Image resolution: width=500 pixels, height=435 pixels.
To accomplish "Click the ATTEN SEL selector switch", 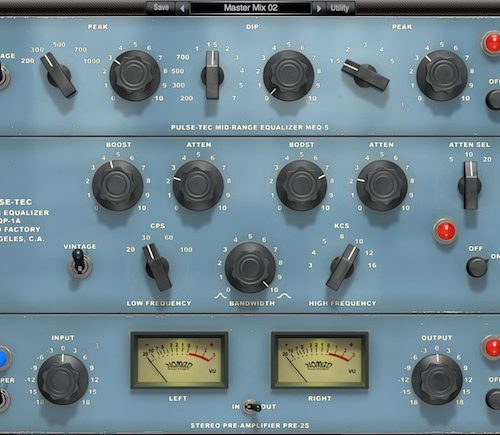I will [470, 185].
